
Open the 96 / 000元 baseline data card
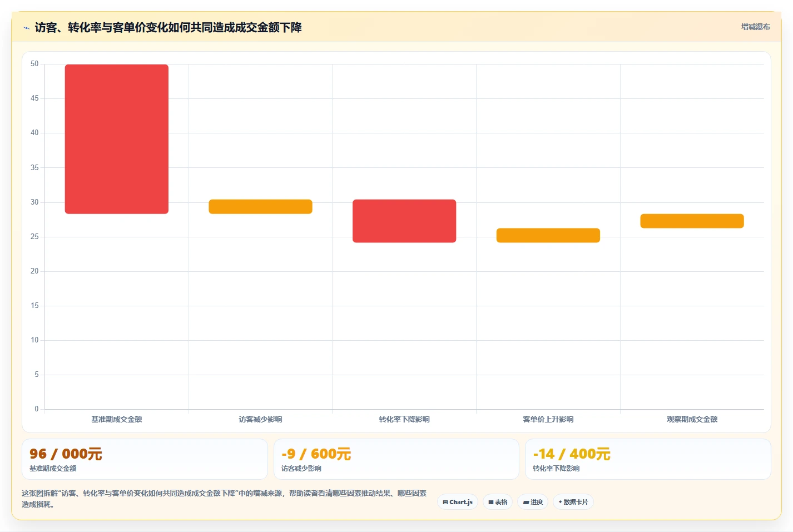pyautogui.click(x=145, y=459)
